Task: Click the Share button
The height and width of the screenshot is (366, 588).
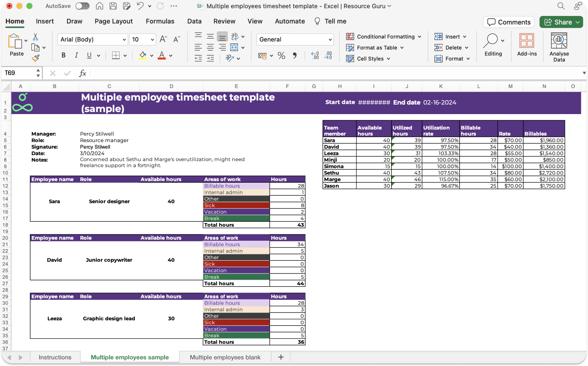Action: click(561, 22)
